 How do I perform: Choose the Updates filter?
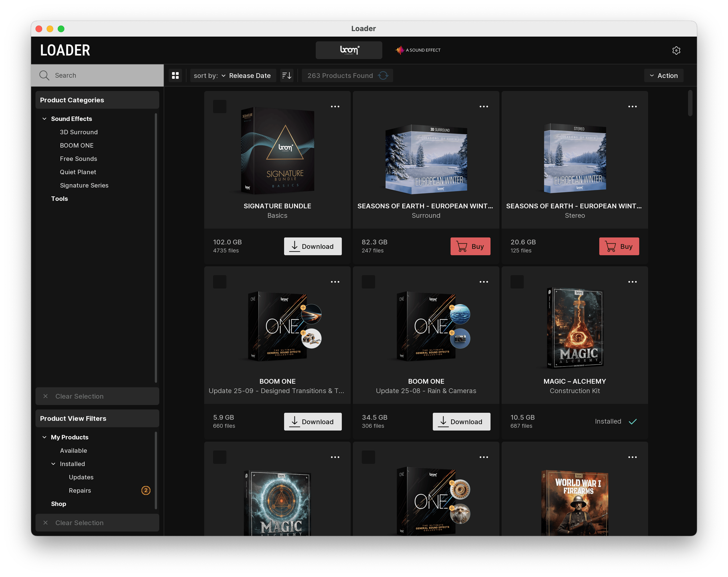coord(81,477)
